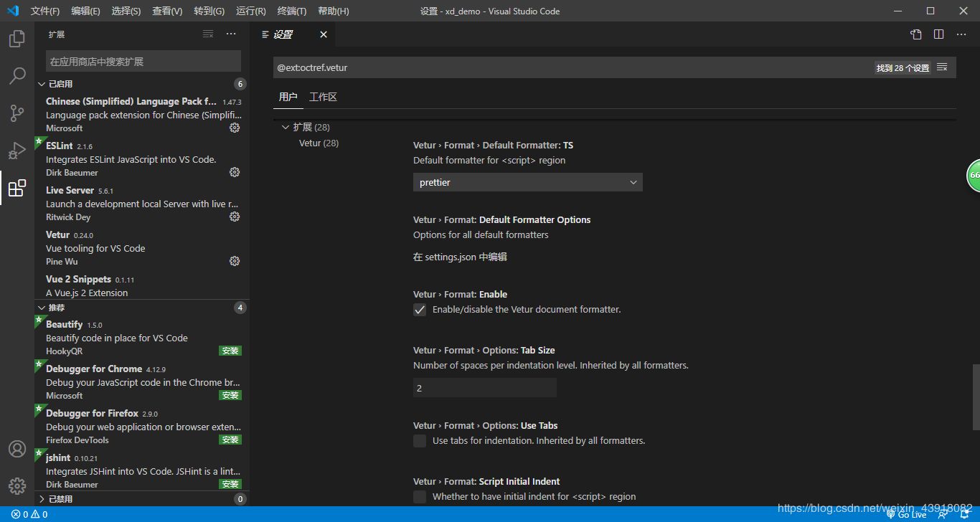Open the Manage gear in activity bar

17,486
